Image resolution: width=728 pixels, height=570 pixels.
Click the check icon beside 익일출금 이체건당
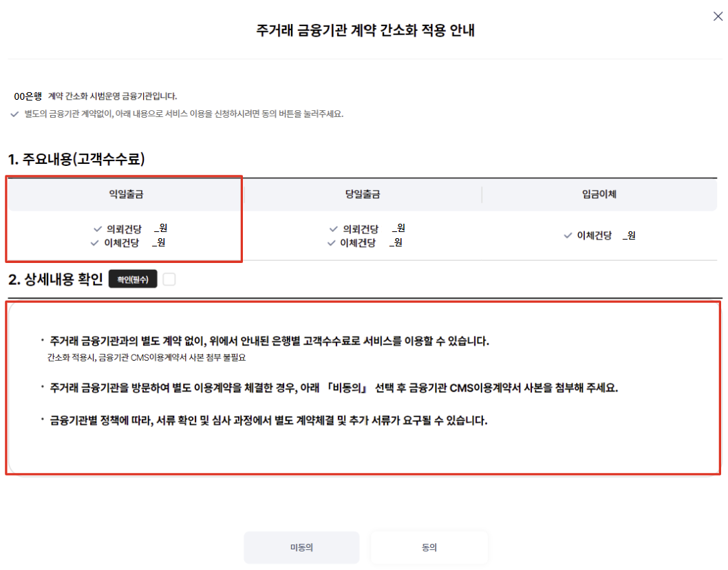pyautogui.click(x=95, y=243)
